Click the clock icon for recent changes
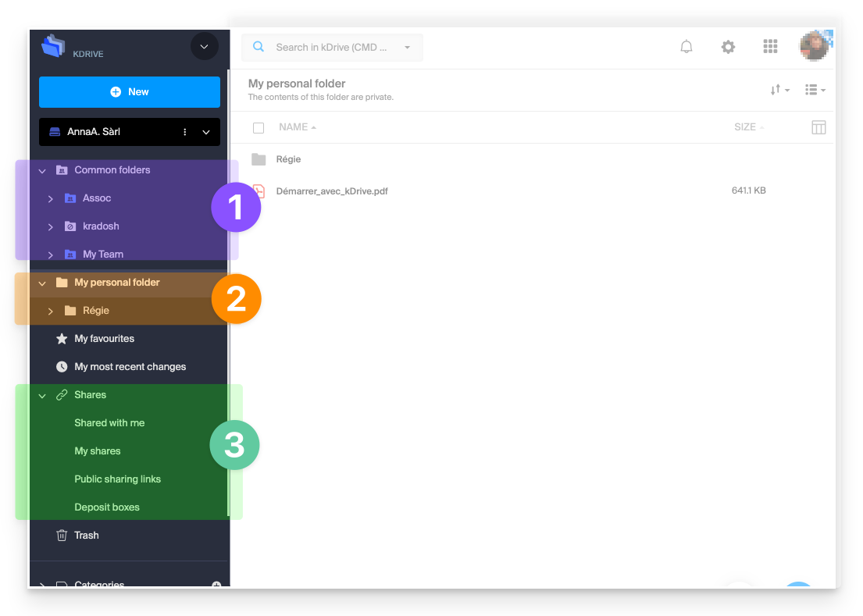The image size is (863, 616). click(61, 366)
